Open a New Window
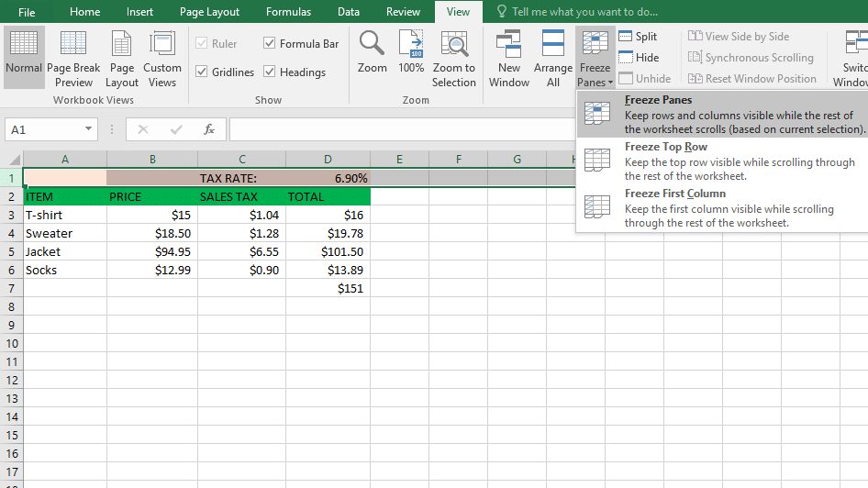Image resolution: width=868 pixels, height=488 pixels. [509, 57]
